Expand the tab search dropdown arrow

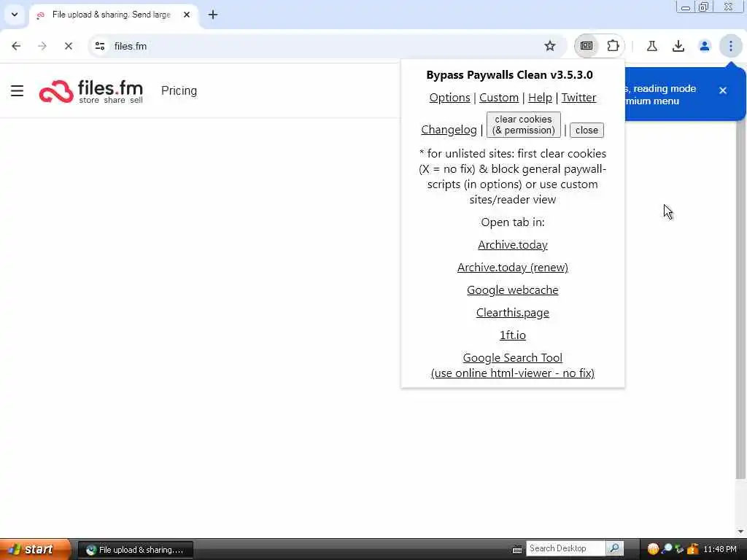15,15
